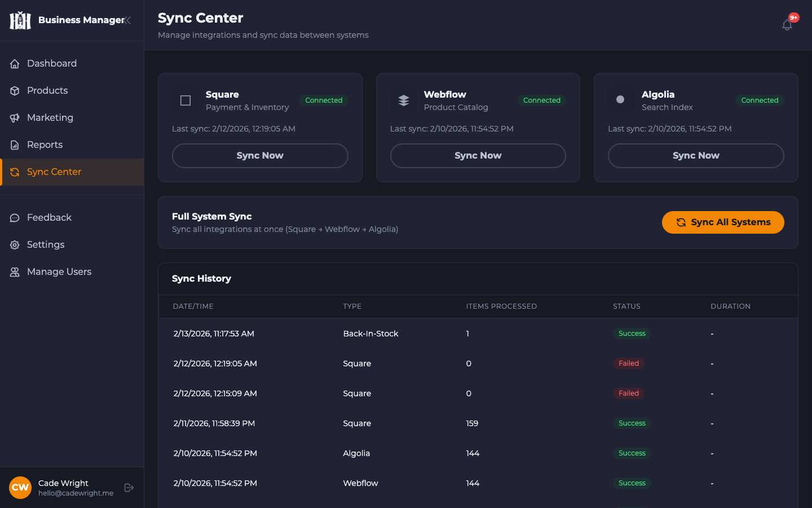The image size is (812, 508).
Task: Click the Sync All Systems button
Action: click(723, 222)
